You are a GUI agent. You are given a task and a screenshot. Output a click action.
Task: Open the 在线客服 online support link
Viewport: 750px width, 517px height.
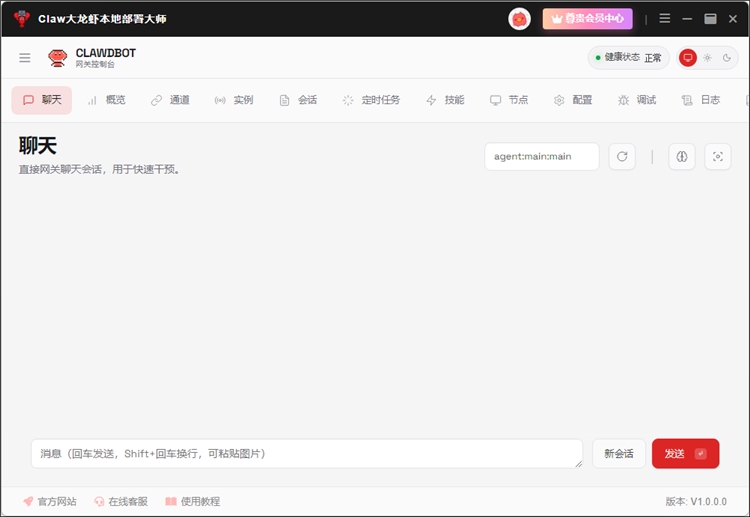(121, 501)
